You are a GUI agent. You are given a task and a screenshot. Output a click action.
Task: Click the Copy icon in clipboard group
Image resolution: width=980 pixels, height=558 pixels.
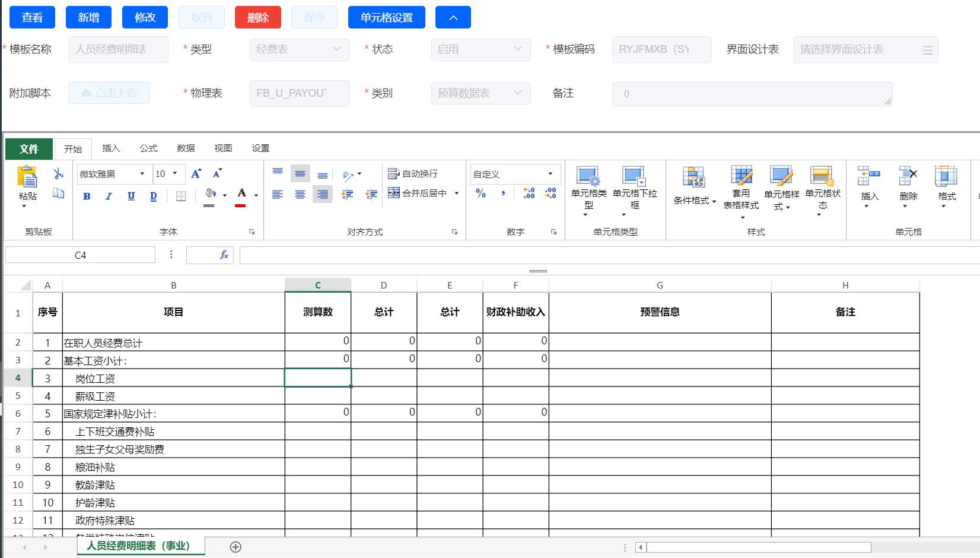point(58,193)
